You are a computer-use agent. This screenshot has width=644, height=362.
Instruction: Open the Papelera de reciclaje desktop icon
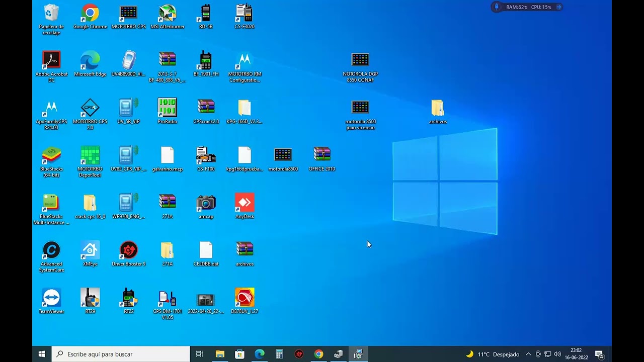point(51,19)
